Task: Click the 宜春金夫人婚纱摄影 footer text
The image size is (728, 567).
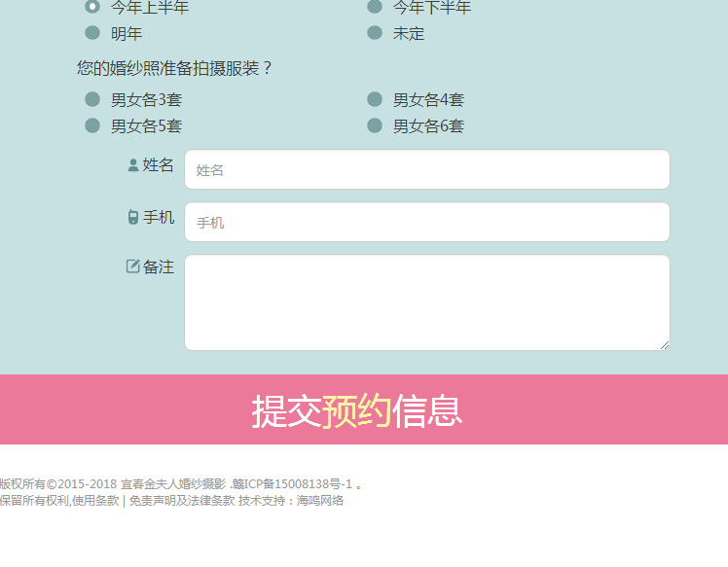Action: [x=173, y=484]
